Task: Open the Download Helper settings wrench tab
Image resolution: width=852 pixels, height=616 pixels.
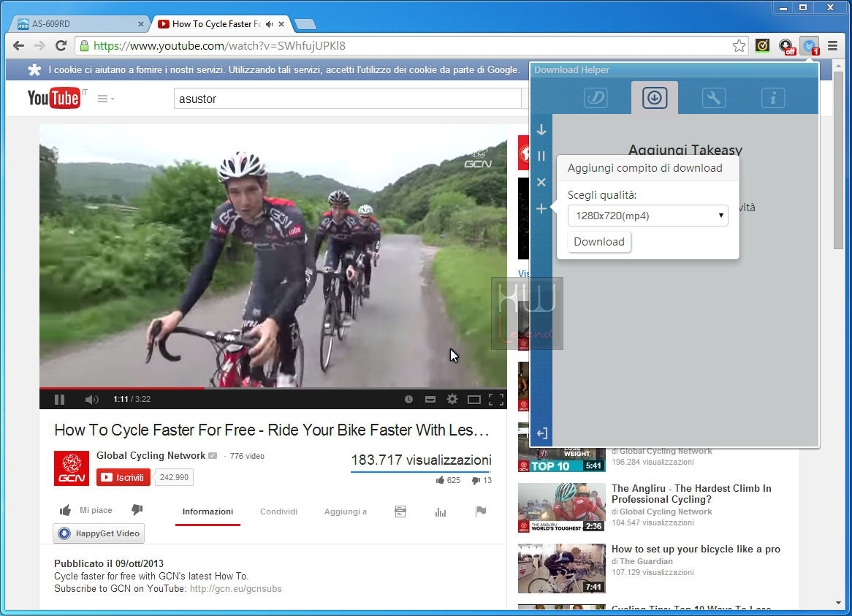Action: pos(713,98)
